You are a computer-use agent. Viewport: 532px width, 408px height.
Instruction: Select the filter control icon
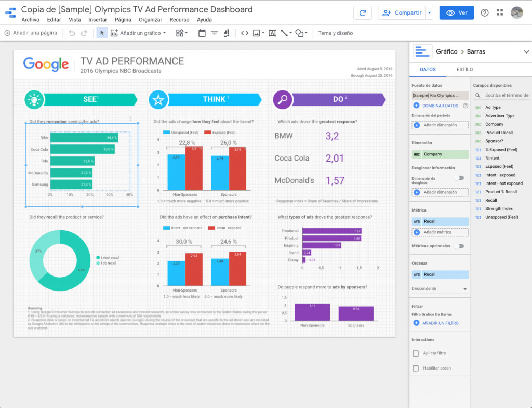(214, 32)
